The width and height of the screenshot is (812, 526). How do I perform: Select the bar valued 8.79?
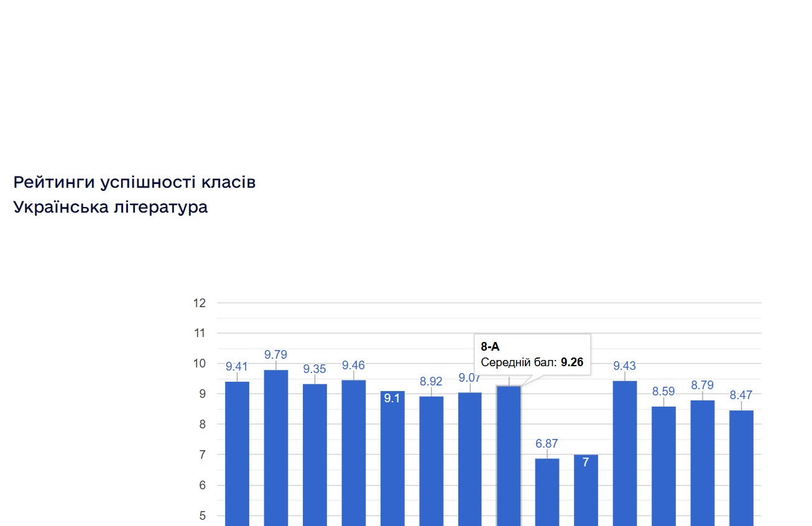coord(703,463)
